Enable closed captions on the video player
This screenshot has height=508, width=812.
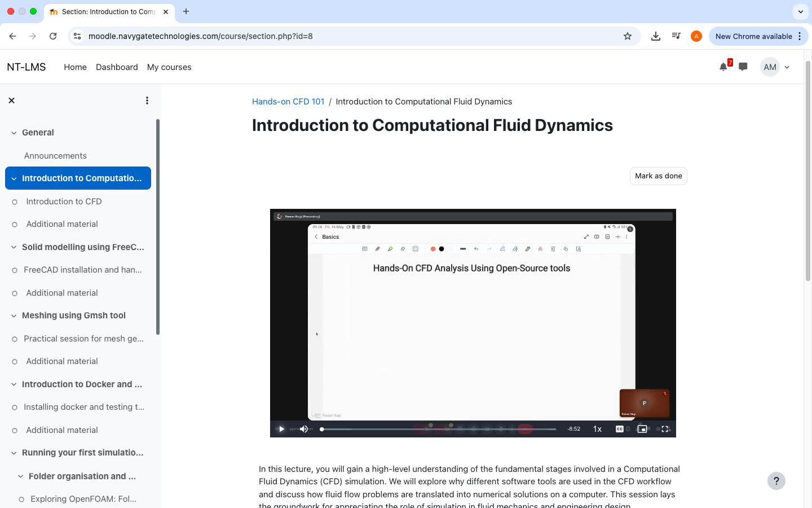(620, 429)
